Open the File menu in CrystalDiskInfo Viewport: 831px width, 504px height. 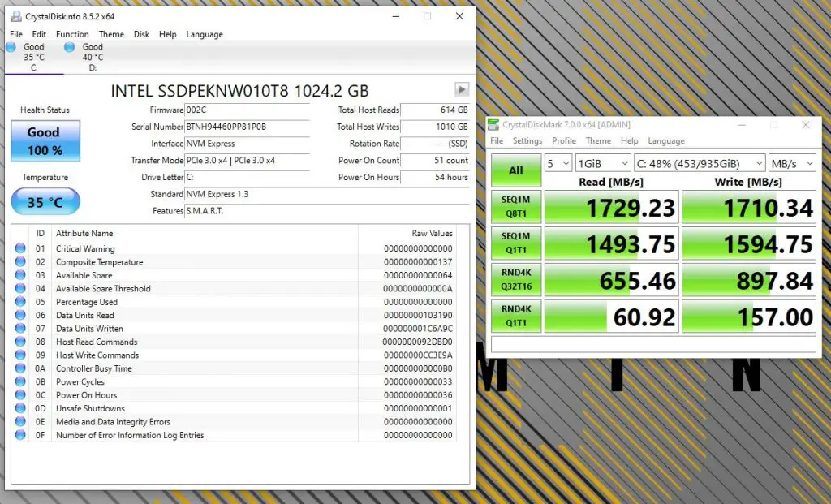click(16, 34)
